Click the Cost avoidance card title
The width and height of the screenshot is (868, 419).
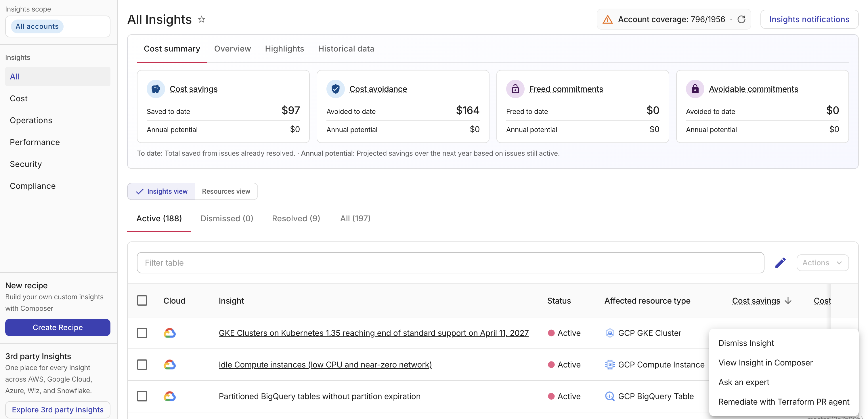[x=378, y=89]
